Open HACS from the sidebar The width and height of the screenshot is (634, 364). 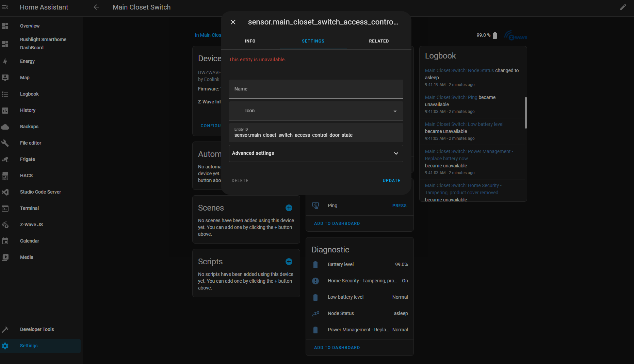point(26,176)
